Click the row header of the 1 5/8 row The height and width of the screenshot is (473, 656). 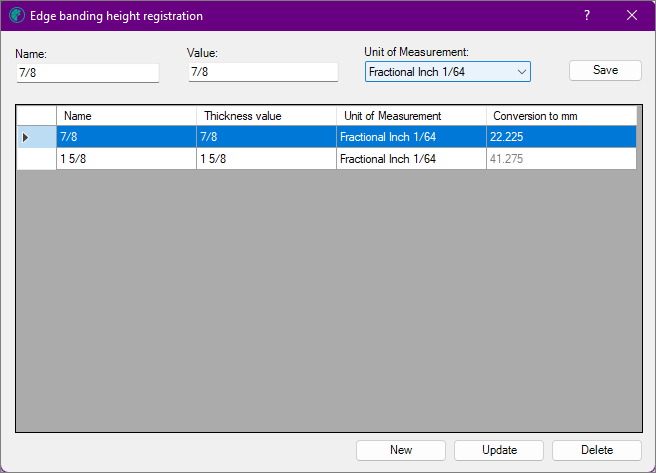pos(36,159)
